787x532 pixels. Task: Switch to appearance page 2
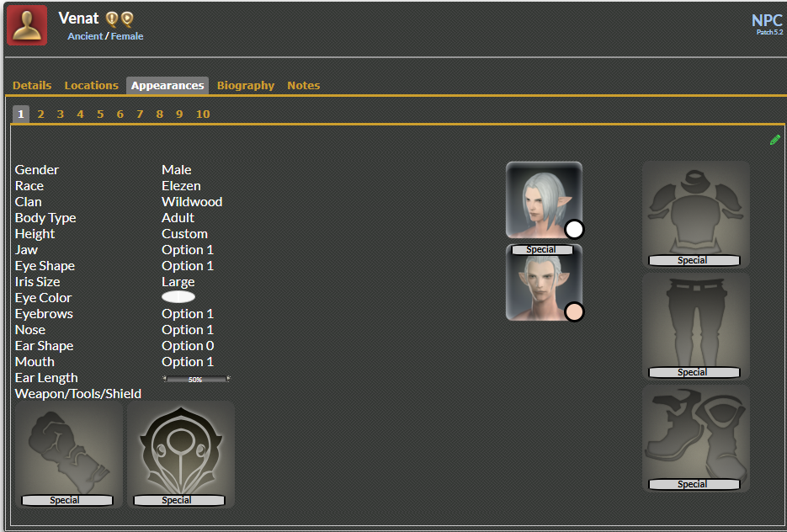40,114
